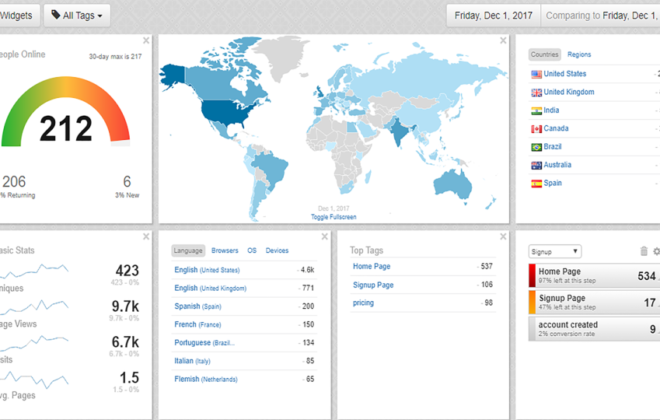Click the Page Views sparkline chart
The height and width of the screenshot is (420, 660).
[35, 306]
